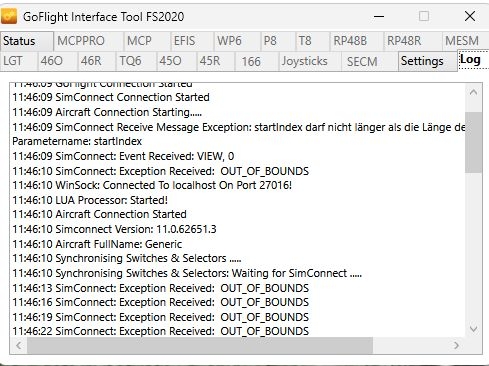This screenshot has width=489, height=366.
Task: Select the 'SimConnect Receive Message Exception' log line
Action: (x=239, y=127)
